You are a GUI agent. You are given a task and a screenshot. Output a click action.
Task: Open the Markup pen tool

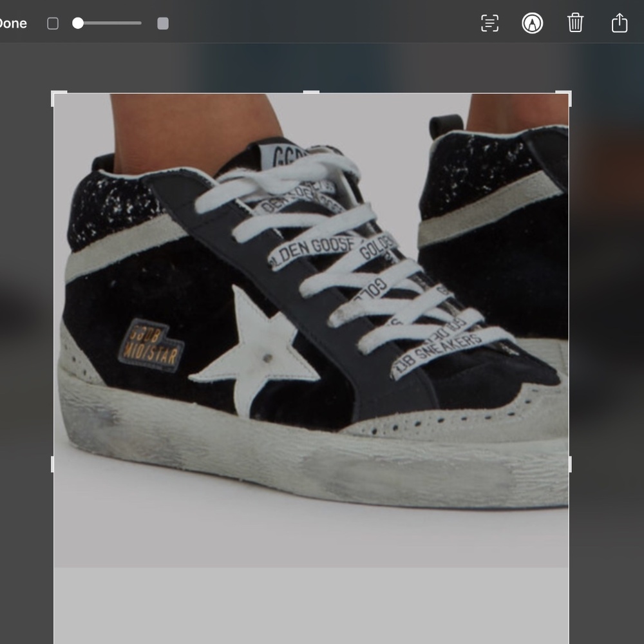[x=533, y=23]
